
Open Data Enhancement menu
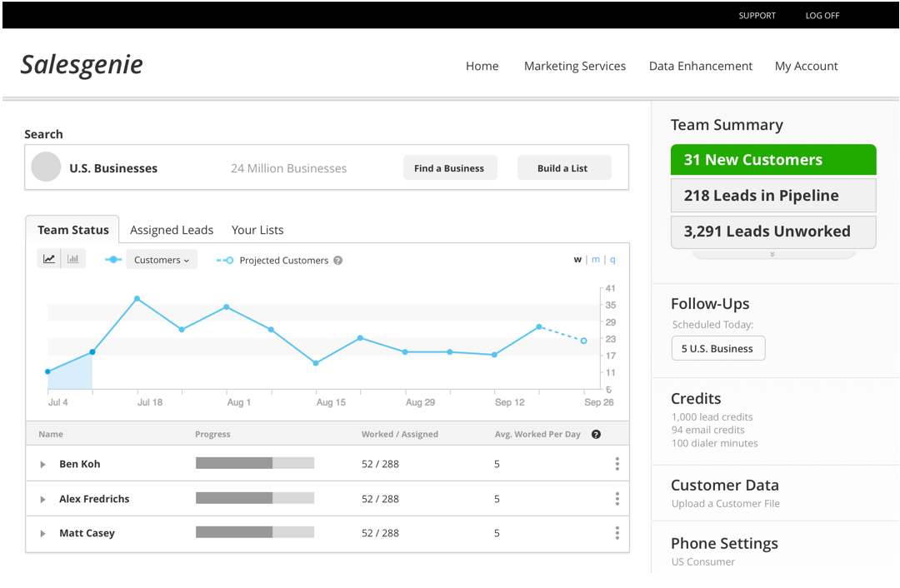700,66
